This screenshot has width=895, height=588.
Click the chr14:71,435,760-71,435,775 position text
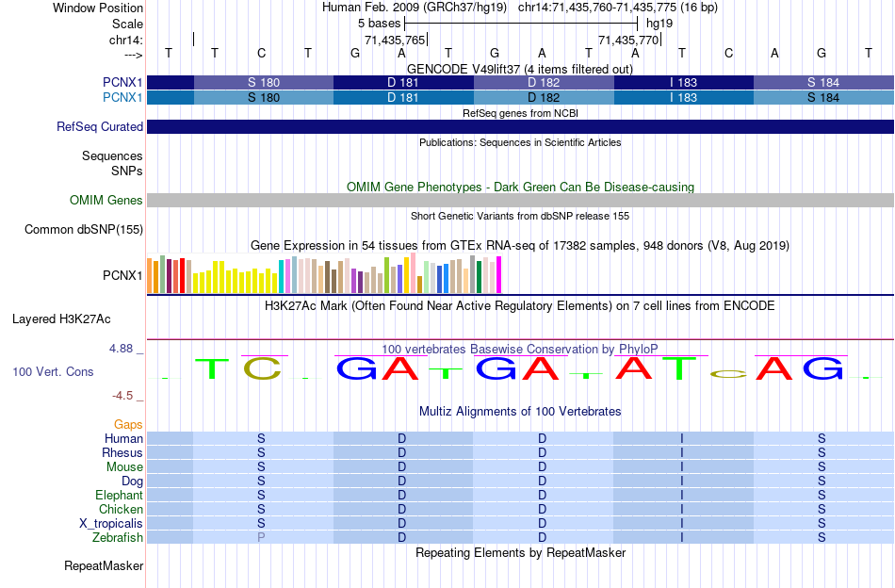597,8
